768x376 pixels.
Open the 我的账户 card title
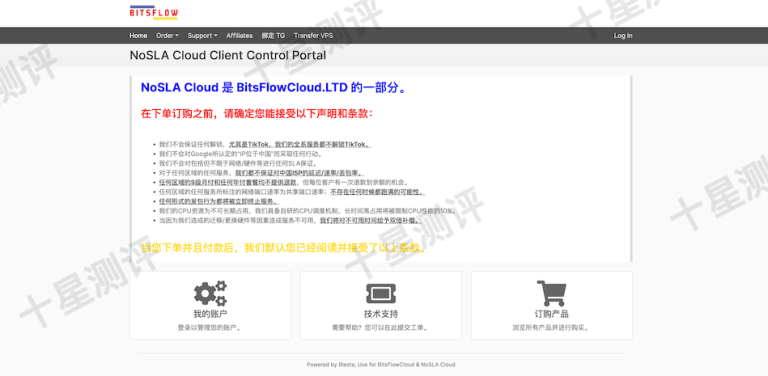(210, 314)
